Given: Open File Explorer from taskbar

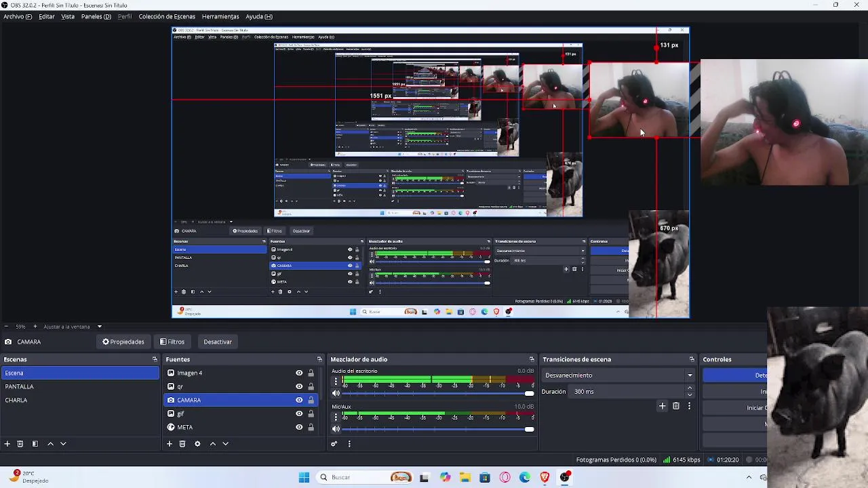Looking at the screenshot, I should click(x=465, y=477).
